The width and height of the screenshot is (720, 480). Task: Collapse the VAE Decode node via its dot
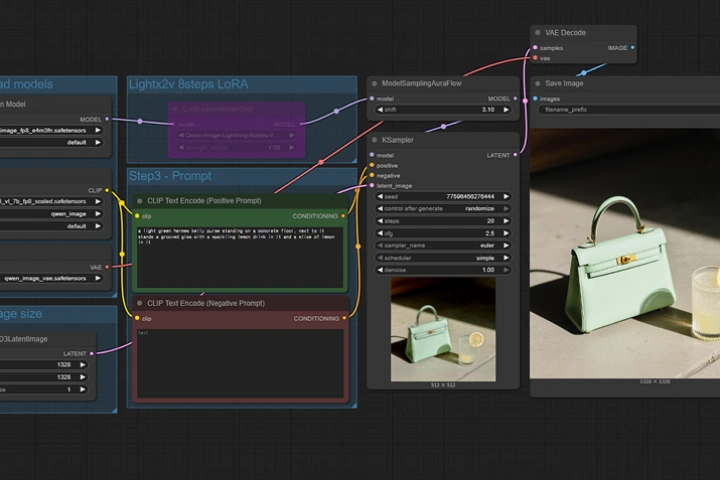tap(539, 32)
